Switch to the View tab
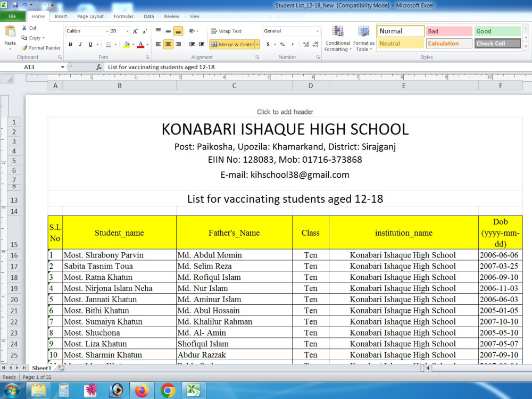The image size is (532, 399). click(194, 16)
